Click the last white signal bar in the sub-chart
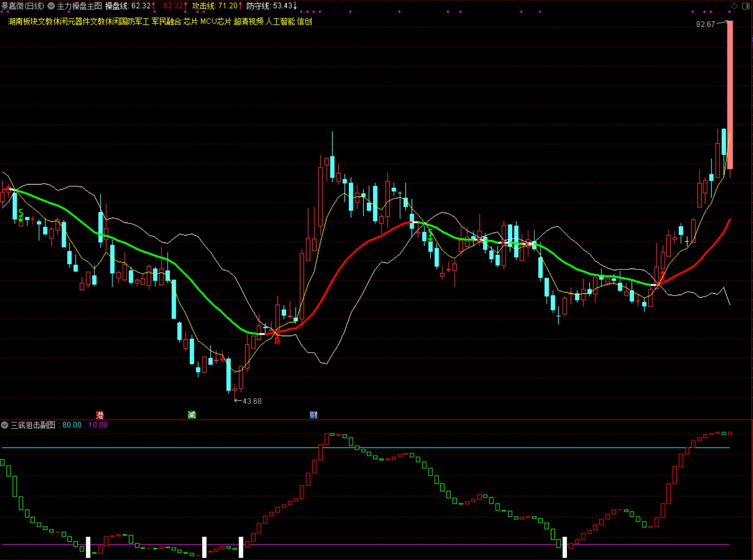The width and height of the screenshot is (753, 560). tap(565, 547)
